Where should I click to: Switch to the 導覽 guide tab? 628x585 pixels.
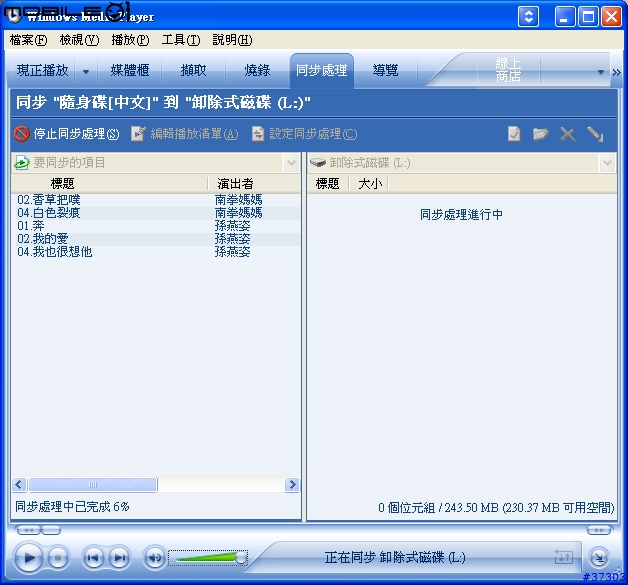pyautogui.click(x=385, y=70)
